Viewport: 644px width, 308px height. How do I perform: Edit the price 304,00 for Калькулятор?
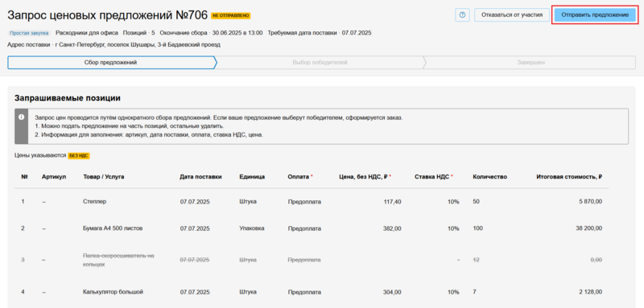point(392,292)
